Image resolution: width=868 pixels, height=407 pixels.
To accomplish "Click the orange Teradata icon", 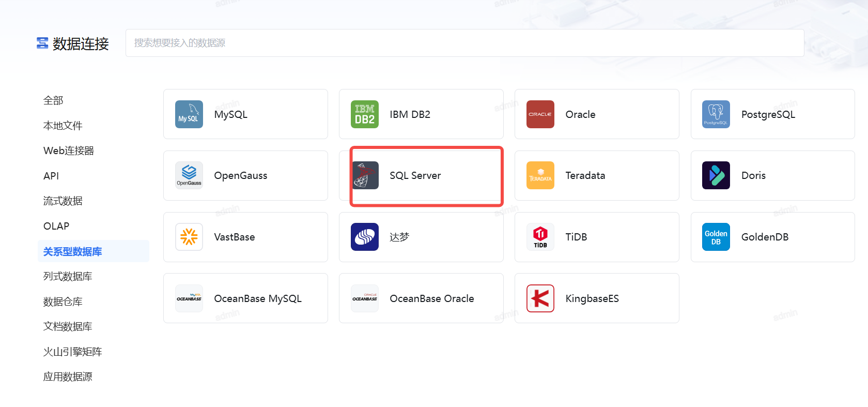I will click(540, 175).
